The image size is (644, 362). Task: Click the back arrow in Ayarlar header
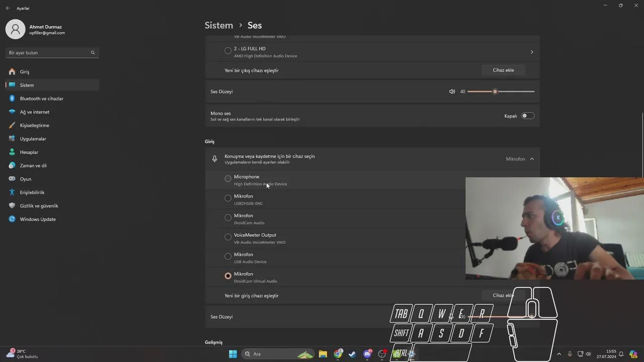pos(8,9)
